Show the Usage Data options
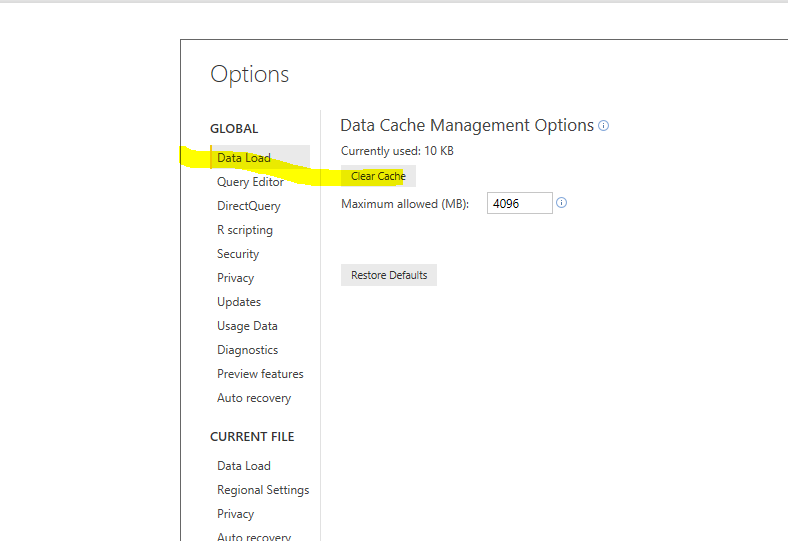 (247, 326)
